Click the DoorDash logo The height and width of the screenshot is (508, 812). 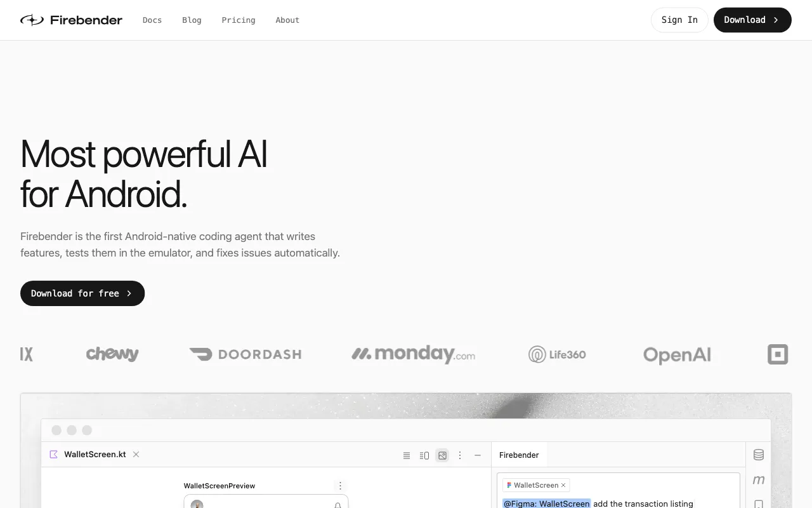pyautogui.click(x=246, y=354)
